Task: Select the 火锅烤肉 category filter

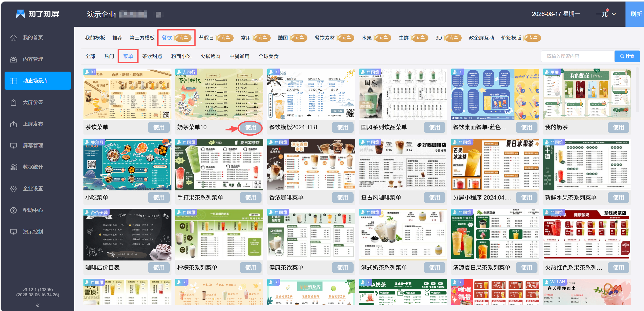Action: pyautogui.click(x=210, y=56)
